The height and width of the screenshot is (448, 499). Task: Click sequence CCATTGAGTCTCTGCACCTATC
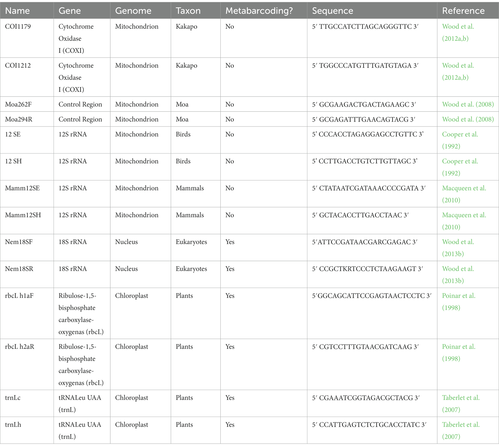coord(369,424)
